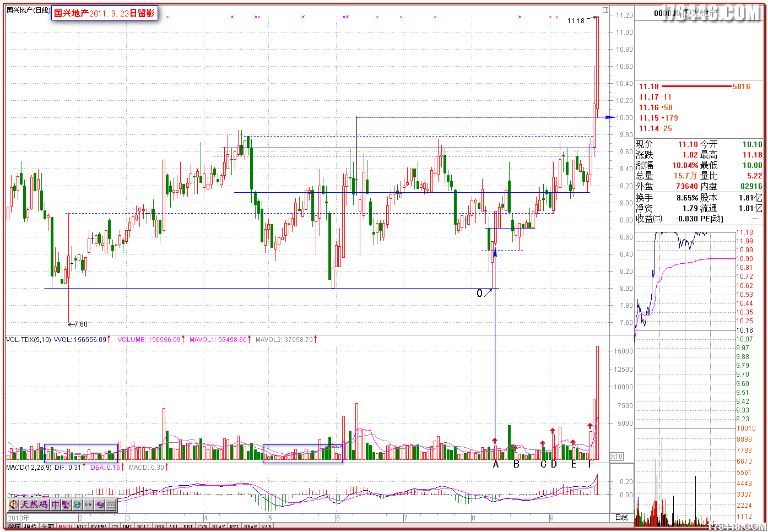
Task: Click the MACD(12,26,9) indicator label
Action: (x=29, y=468)
